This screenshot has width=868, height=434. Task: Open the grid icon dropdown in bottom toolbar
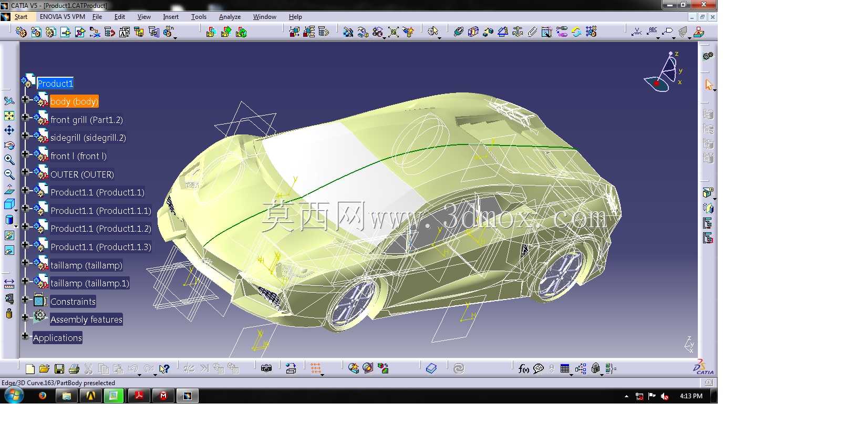coord(322,375)
